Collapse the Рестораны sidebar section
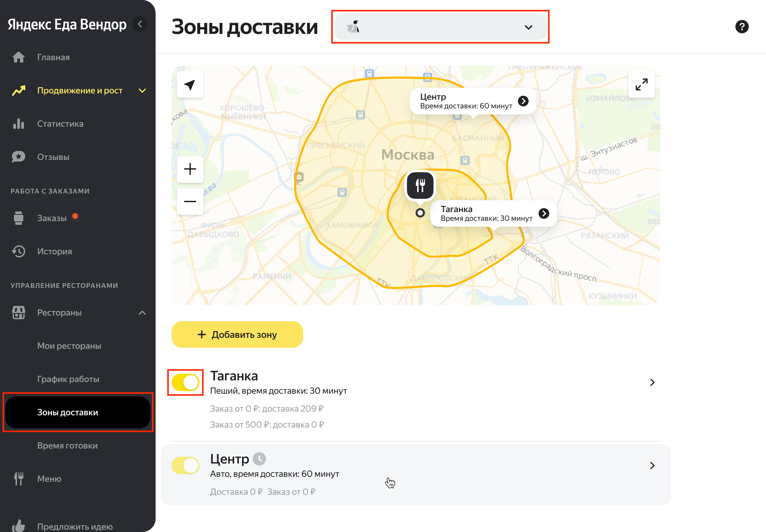This screenshot has height=532, width=766. pos(142,313)
